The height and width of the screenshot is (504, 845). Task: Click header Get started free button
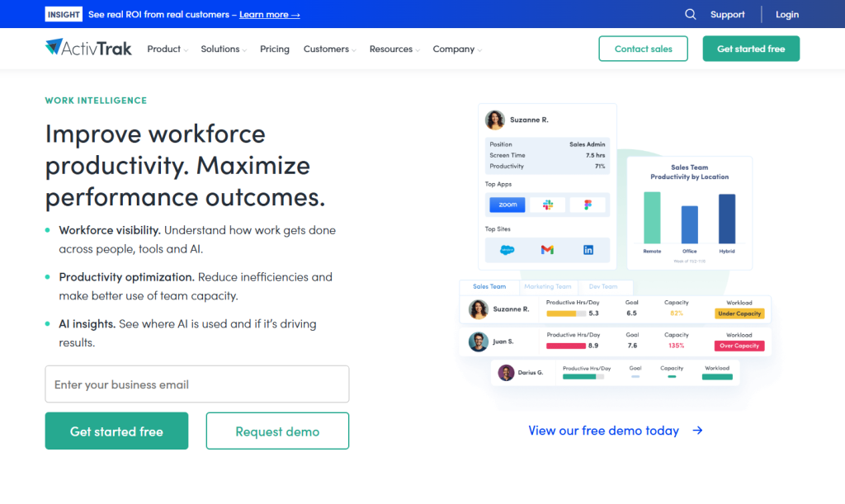click(x=751, y=49)
